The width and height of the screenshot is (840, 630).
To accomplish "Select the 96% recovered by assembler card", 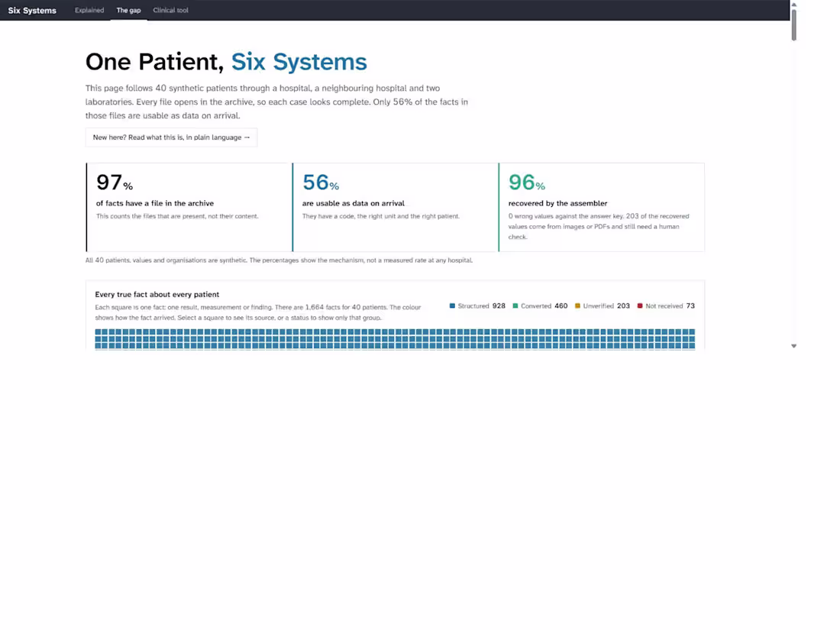I will pyautogui.click(x=602, y=207).
